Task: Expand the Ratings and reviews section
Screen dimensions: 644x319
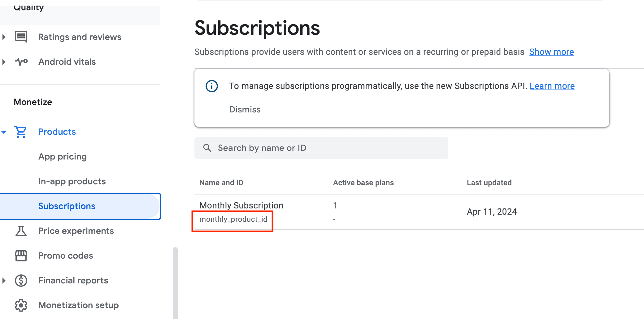Action: click(4, 37)
